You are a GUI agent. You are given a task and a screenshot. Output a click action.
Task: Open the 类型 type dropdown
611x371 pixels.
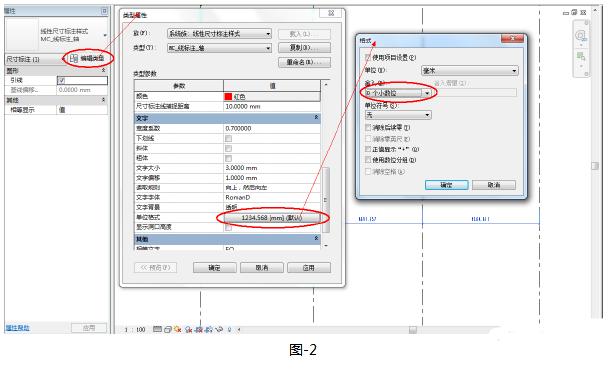[x=219, y=48]
